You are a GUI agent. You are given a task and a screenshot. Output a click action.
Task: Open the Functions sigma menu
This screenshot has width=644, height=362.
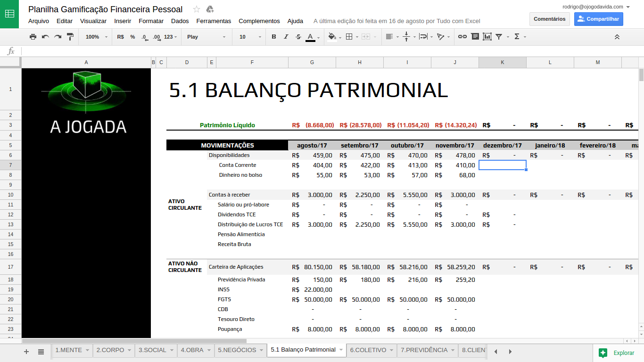pyautogui.click(x=517, y=37)
